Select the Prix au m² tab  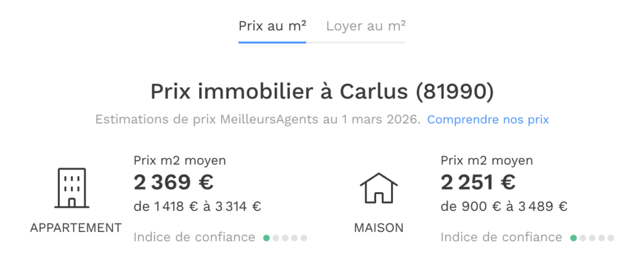(272, 26)
